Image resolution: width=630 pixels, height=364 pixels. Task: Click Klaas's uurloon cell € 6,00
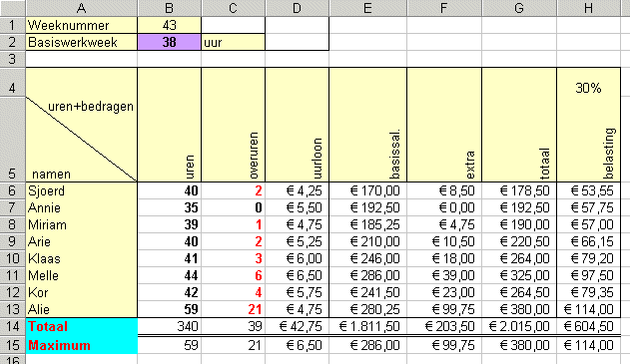click(x=297, y=258)
